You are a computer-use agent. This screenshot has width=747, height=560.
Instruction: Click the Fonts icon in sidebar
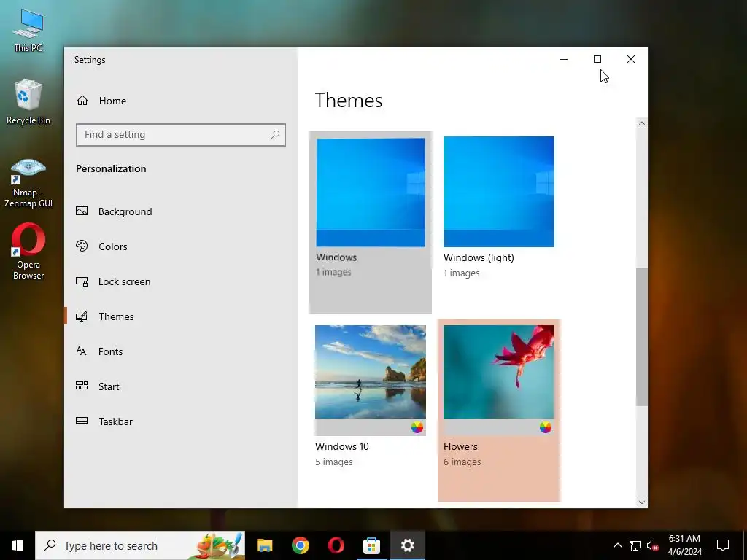pyautogui.click(x=82, y=351)
